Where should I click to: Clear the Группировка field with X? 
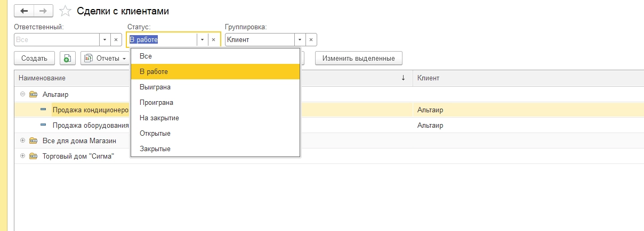(x=311, y=40)
